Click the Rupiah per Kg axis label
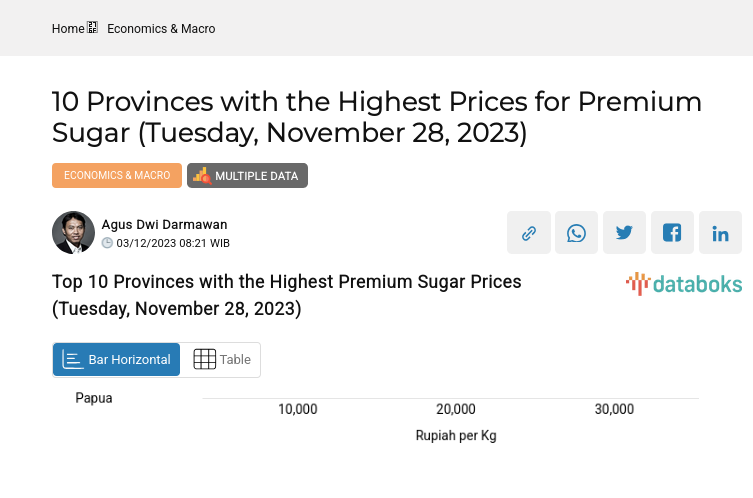This screenshot has height=498, width=753. tap(456, 436)
